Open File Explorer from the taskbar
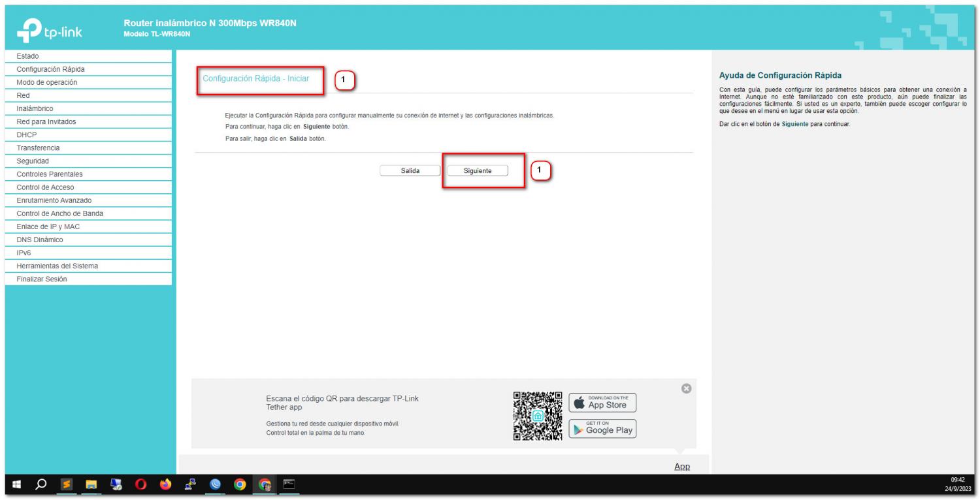The image size is (980, 500). [x=91, y=484]
